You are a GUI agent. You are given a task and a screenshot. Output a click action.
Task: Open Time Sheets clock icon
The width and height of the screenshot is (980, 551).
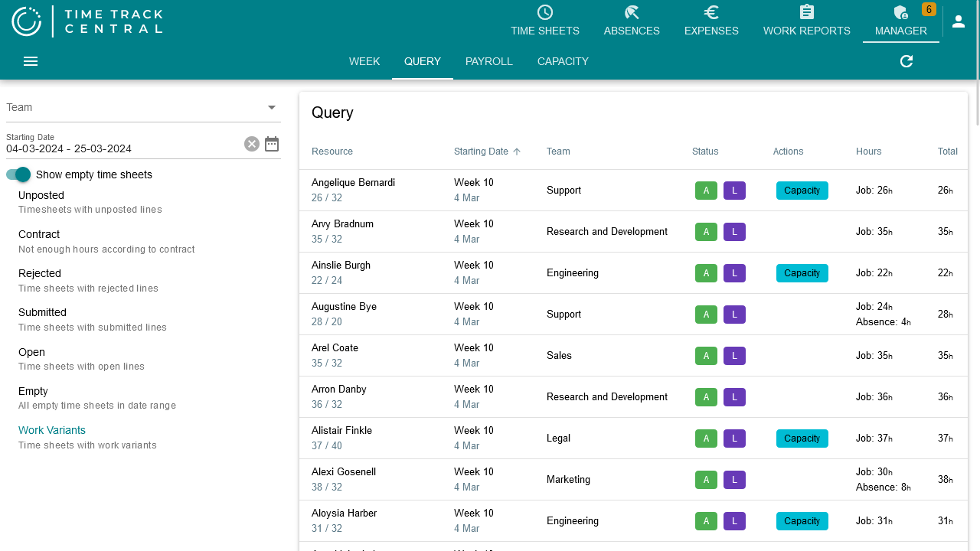pyautogui.click(x=545, y=12)
